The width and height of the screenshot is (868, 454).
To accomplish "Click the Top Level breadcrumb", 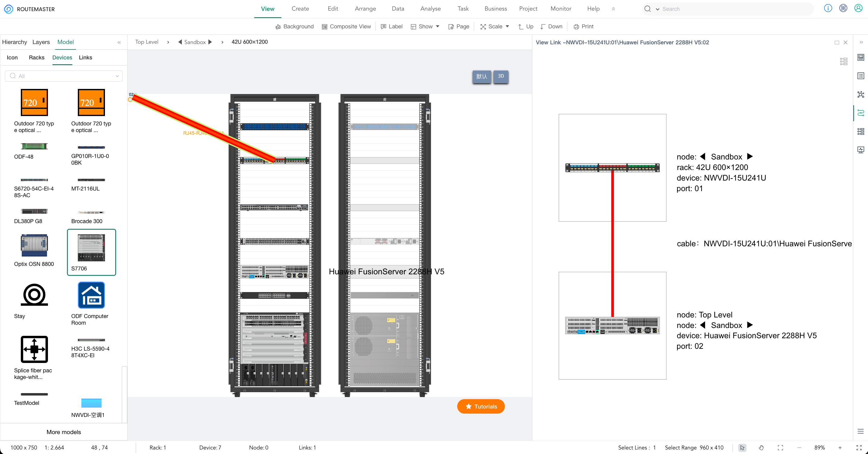I will (x=147, y=42).
